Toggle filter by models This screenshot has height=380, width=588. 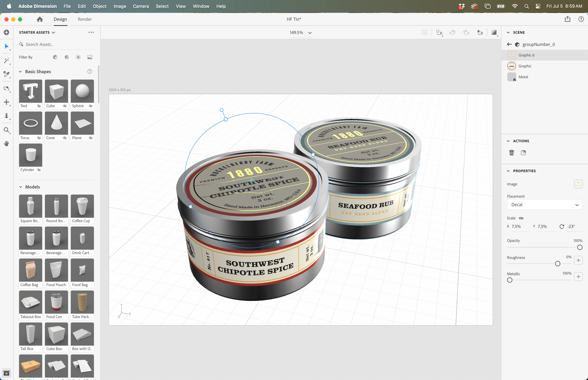tap(55, 57)
